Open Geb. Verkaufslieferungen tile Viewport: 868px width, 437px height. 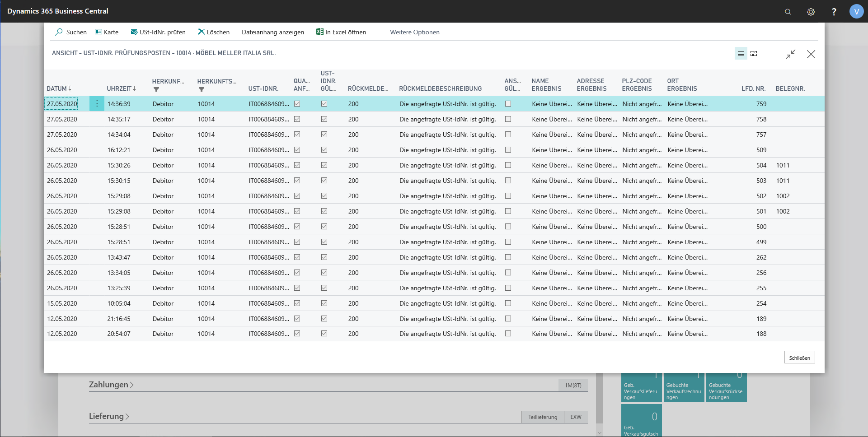point(641,387)
